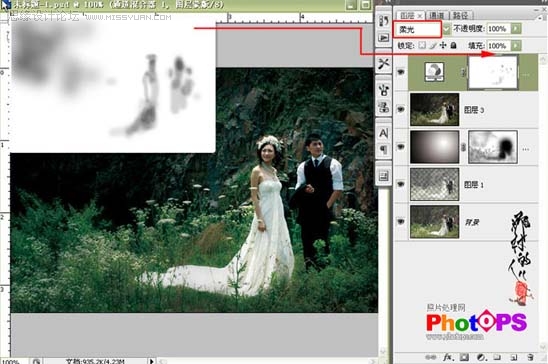Switch to the 路径 tab
This screenshot has width=548, height=364.
tap(460, 16)
